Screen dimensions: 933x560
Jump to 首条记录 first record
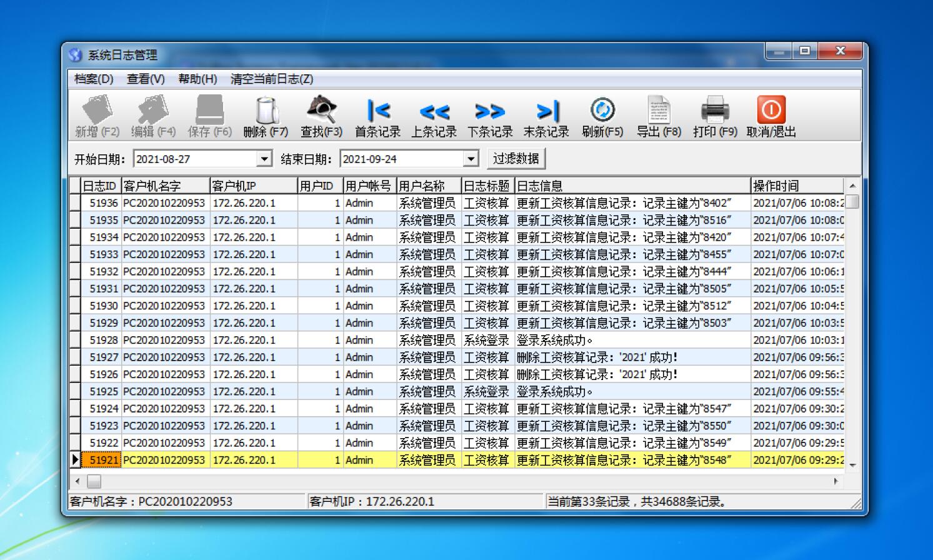tap(378, 111)
